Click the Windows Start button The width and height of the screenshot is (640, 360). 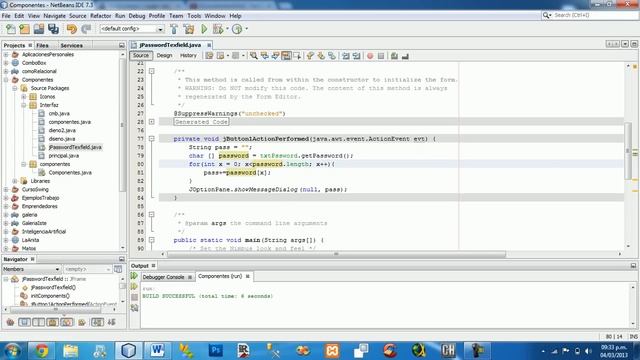[12, 350]
